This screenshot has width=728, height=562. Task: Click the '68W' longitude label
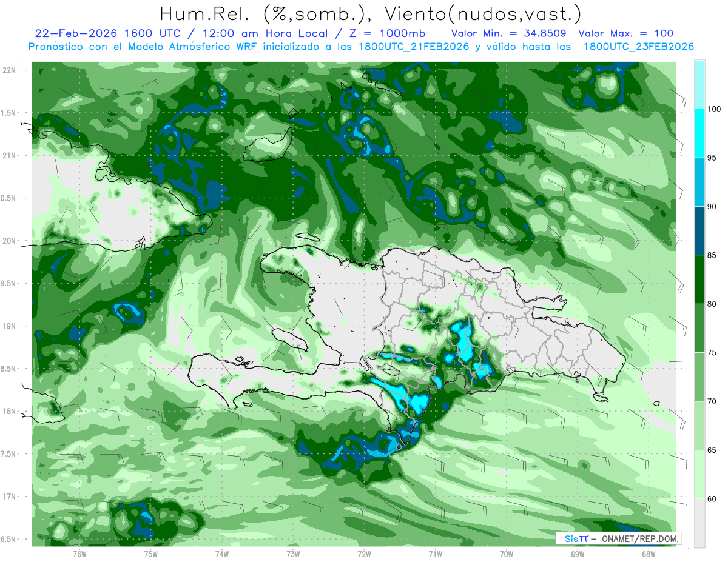pos(649,554)
